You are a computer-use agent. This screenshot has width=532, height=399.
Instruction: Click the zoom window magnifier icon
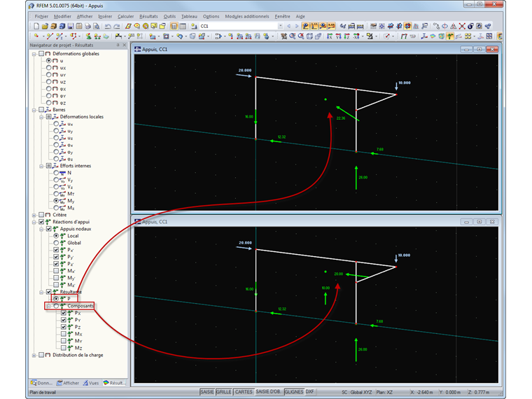tap(293, 36)
